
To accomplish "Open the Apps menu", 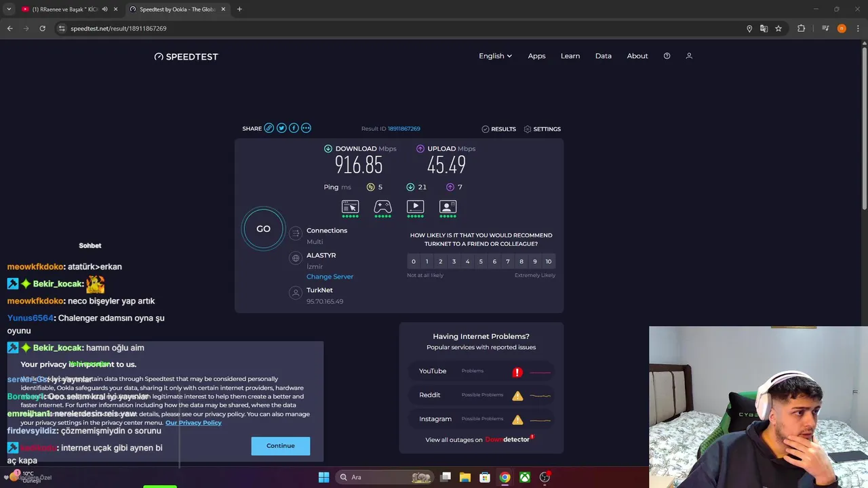I will [536, 56].
